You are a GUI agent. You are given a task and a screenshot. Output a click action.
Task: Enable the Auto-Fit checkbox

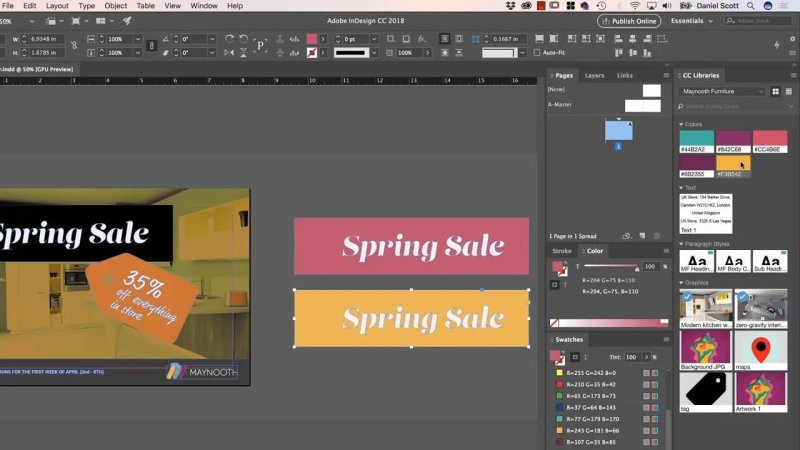(537, 53)
